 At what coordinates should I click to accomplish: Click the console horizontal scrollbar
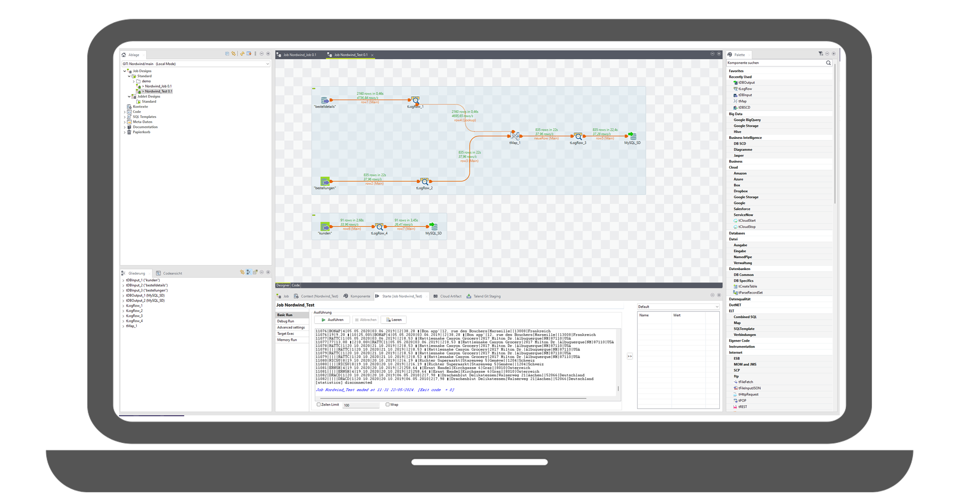pyautogui.click(x=453, y=398)
